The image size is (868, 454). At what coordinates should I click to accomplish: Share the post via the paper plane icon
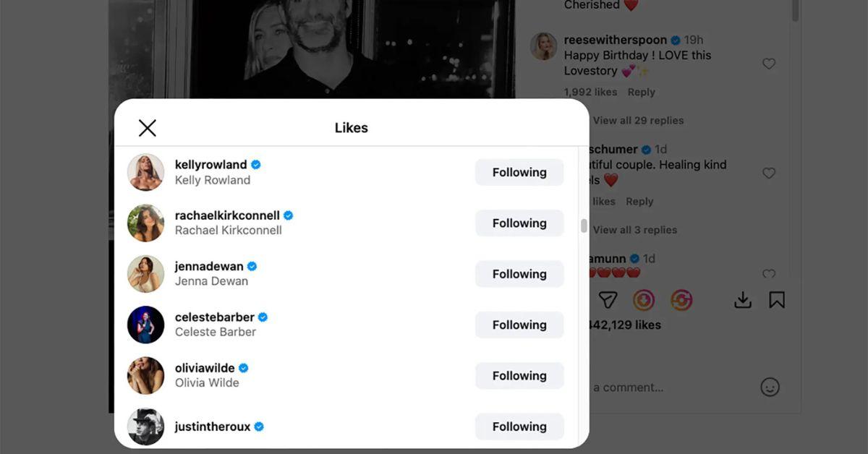point(608,299)
